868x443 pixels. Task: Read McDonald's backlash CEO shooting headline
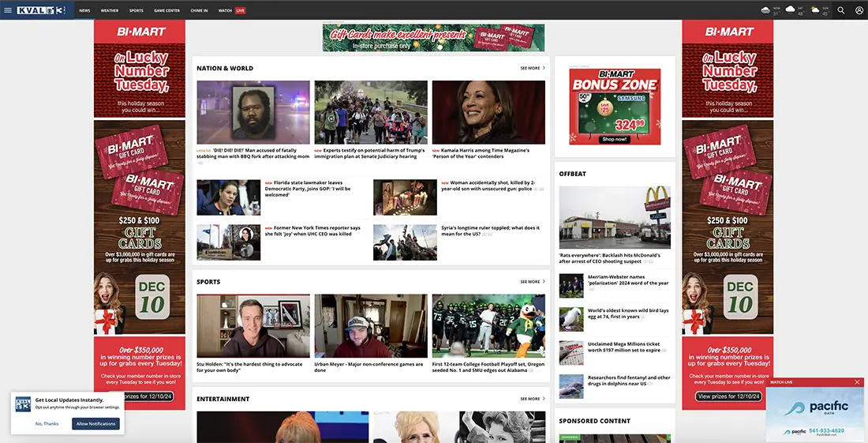609,258
